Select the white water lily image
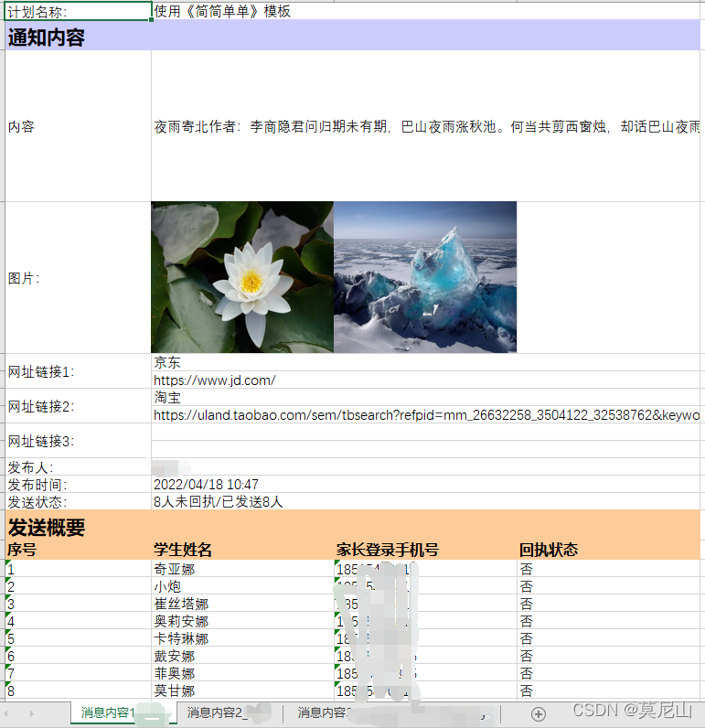Image resolution: width=705 pixels, height=728 pixels. point(242,277)
